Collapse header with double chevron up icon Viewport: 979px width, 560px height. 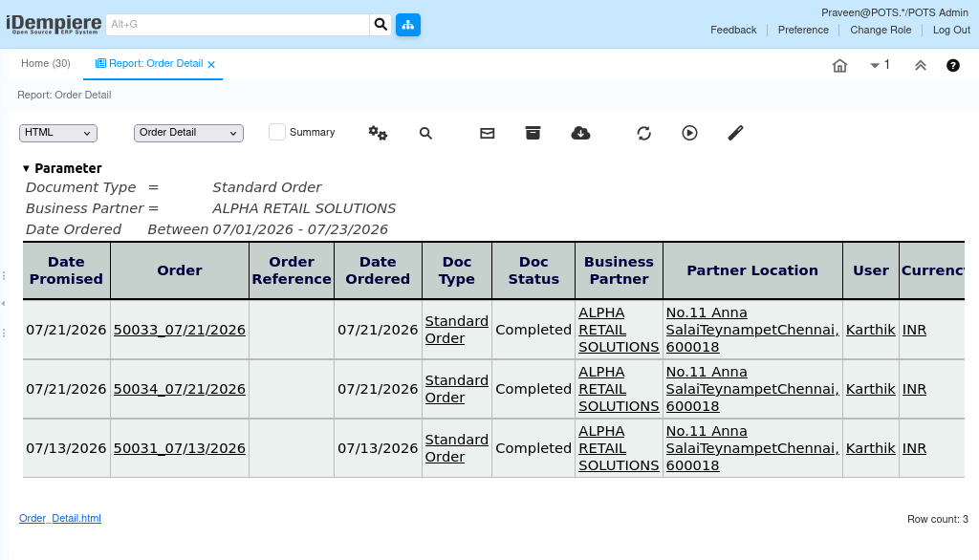coord(921,66)
